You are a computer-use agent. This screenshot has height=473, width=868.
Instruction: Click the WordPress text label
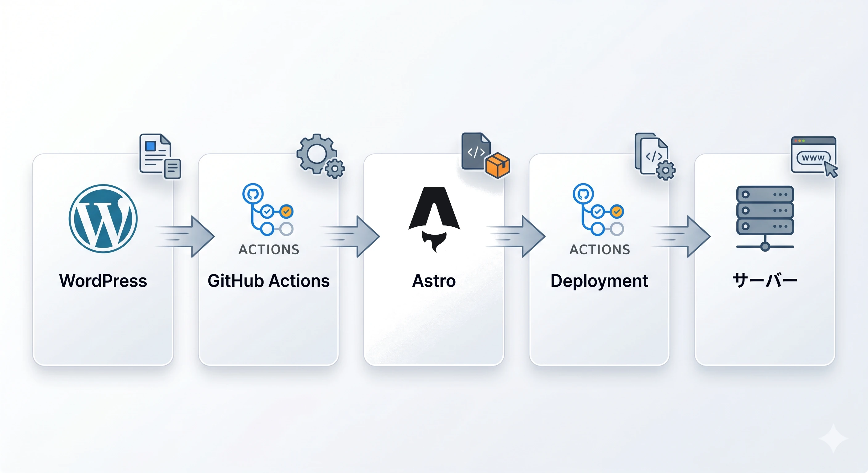coord(103,281)
